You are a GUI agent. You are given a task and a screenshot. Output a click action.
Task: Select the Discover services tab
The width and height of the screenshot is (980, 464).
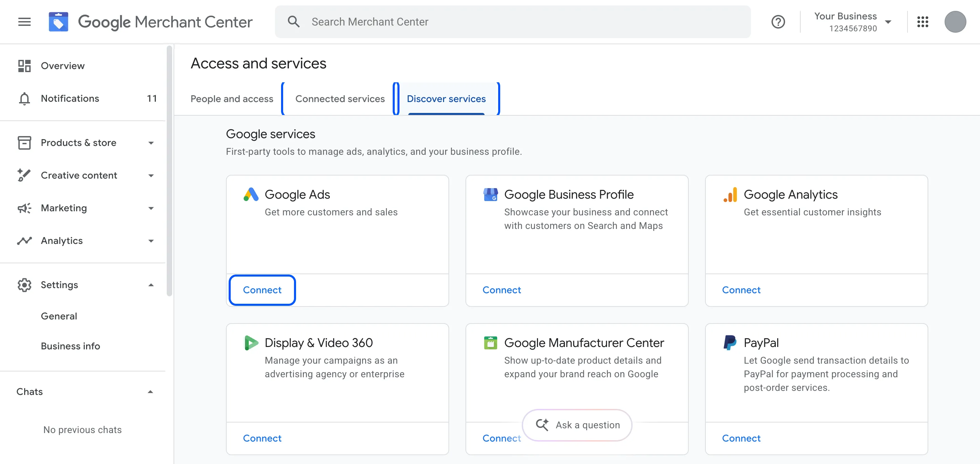(x=446, y=99)
